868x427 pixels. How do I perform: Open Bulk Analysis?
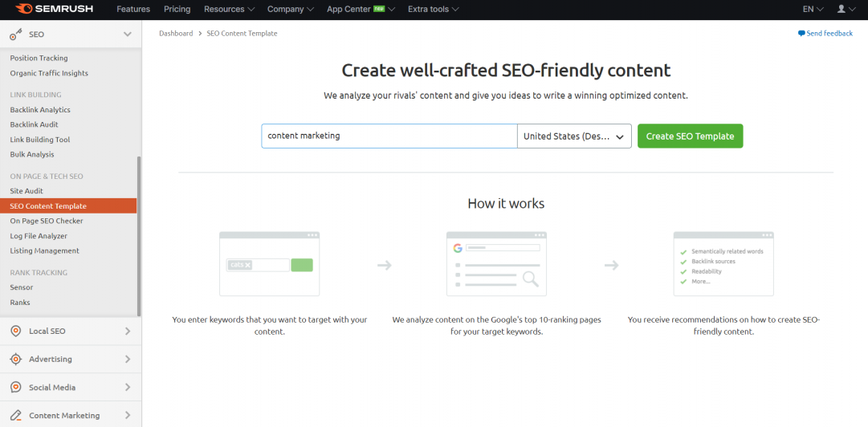32,155
